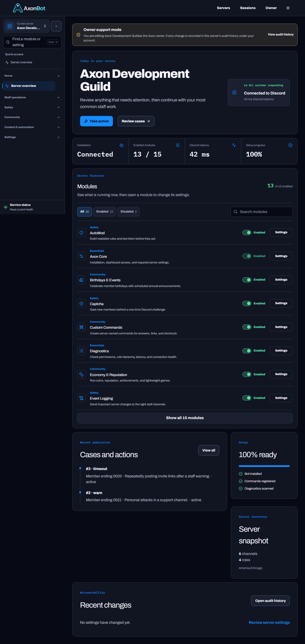Click View all in Cases and actions
305x644 pixels.
coord(209,450)
